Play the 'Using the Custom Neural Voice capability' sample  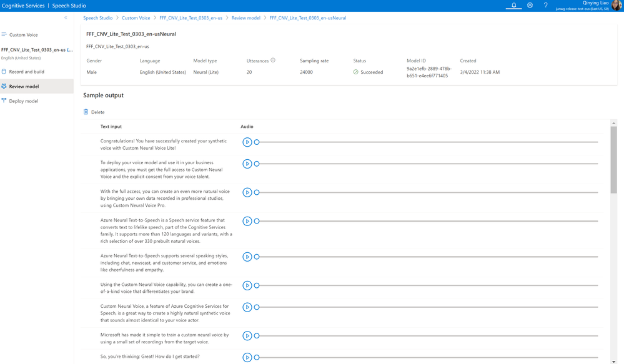tap(247, 285)
